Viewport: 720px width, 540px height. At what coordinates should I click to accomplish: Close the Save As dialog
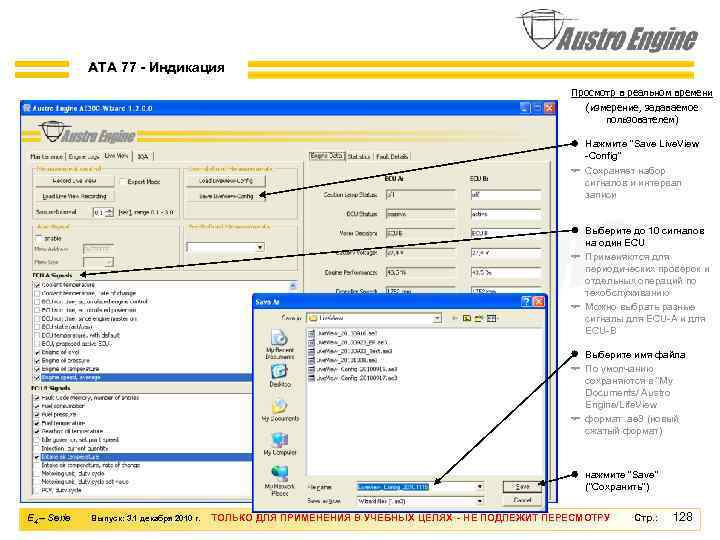coord(539,302)
